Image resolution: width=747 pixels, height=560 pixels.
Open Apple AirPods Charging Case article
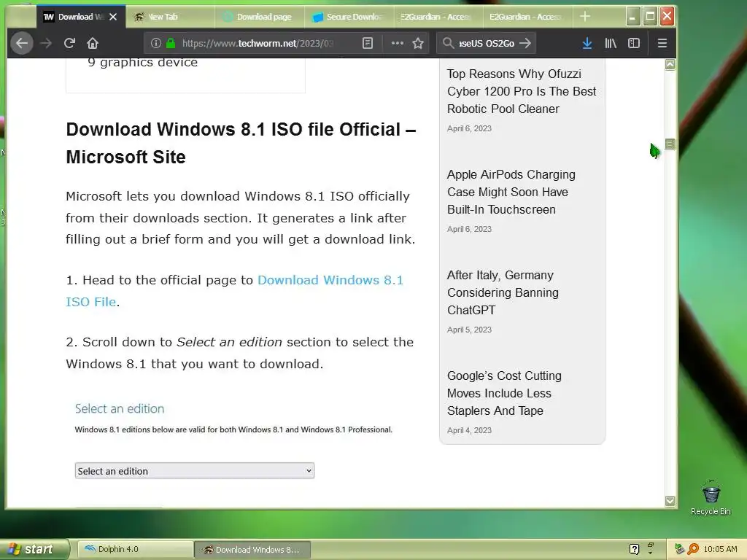[x=511, y=192]
